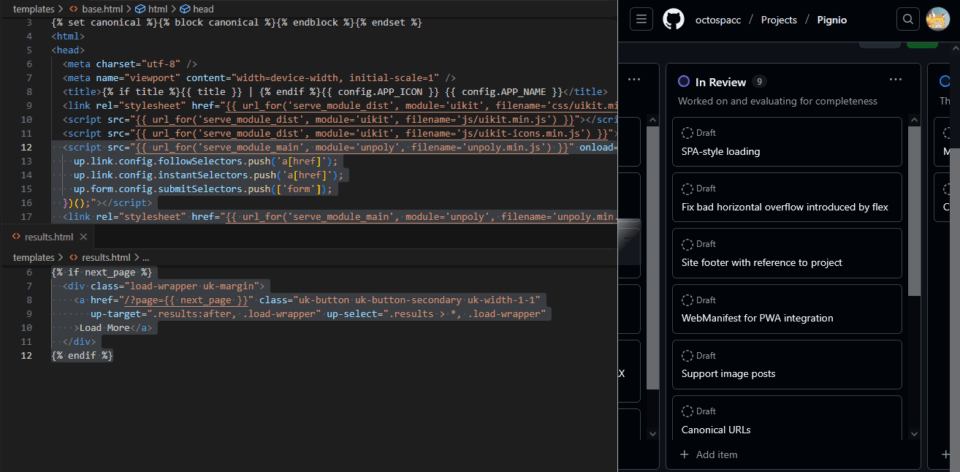Select templates in the top editor breadcrumb
960x472 pixels.
34,9
